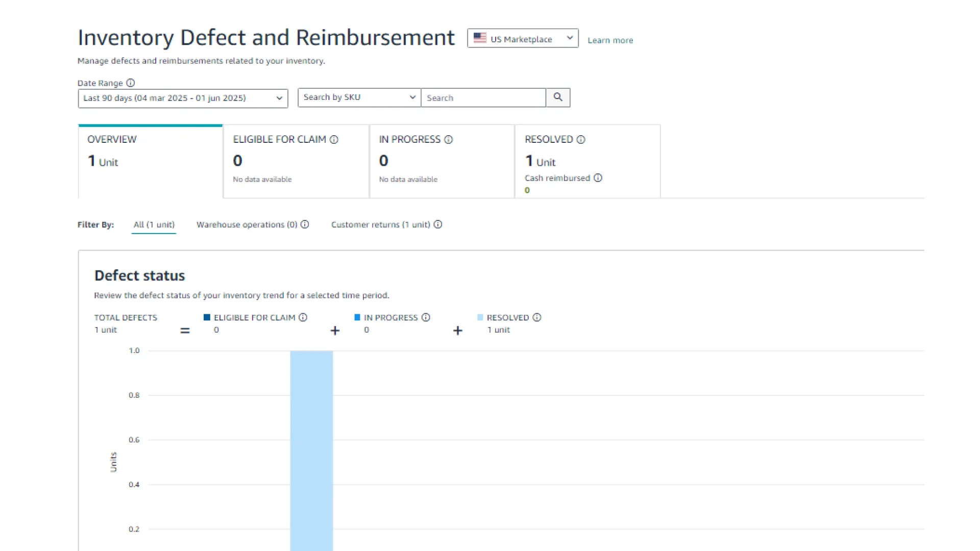Click info icon beside Eligible For Claim tab

[x=334, y=139]
